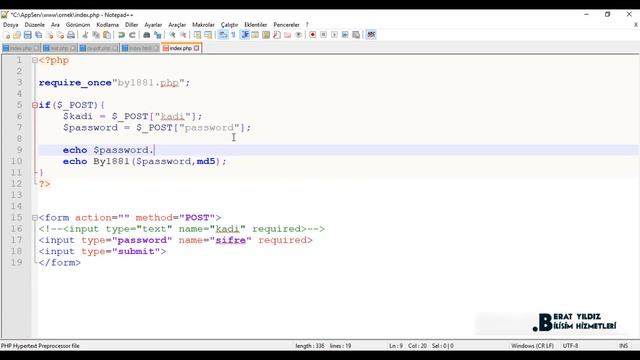This screenshot has width=640, height=360.
Task: Open the Ayarlar menu
Action: click(x=153, y=25)
